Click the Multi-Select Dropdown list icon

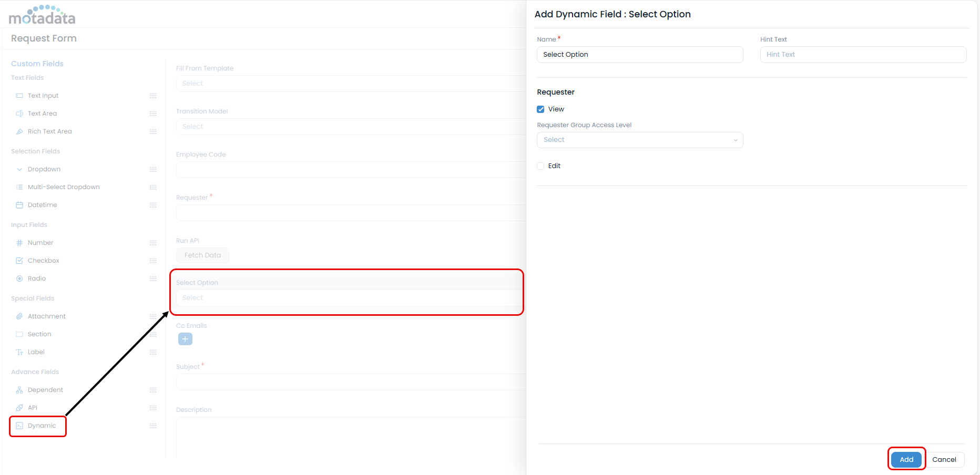pyautogui.click(x=19, y=187)
